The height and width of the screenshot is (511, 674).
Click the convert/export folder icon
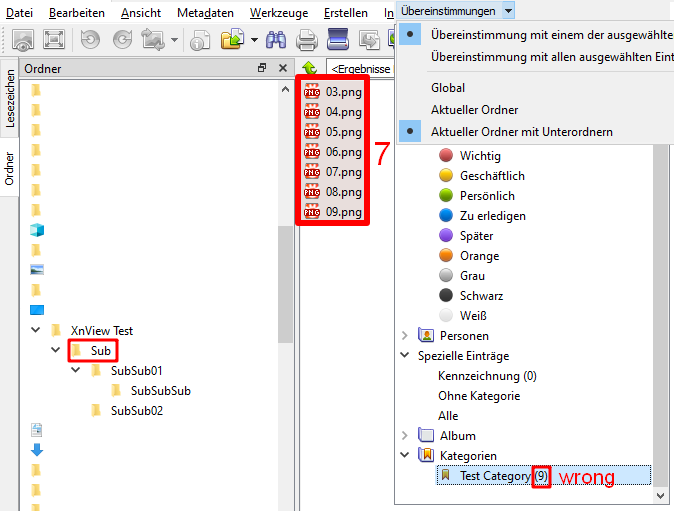pyautogui.click(x=233, y=40)
